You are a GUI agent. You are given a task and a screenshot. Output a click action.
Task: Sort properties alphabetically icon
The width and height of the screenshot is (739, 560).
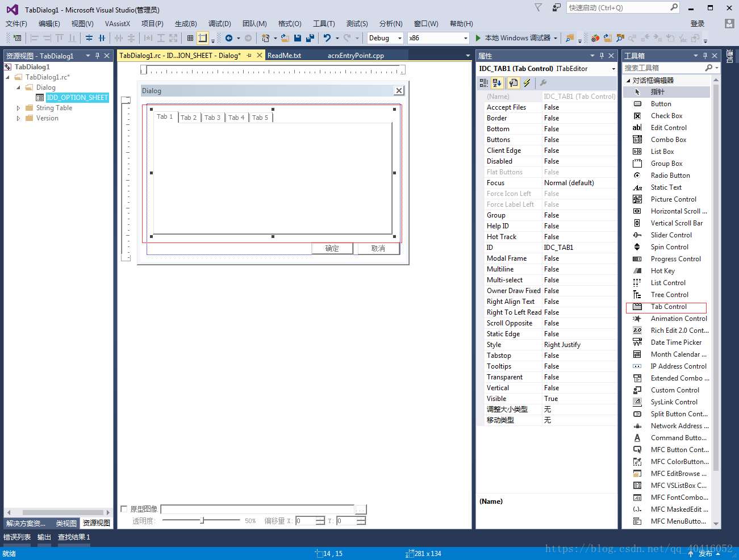(497, 83)
